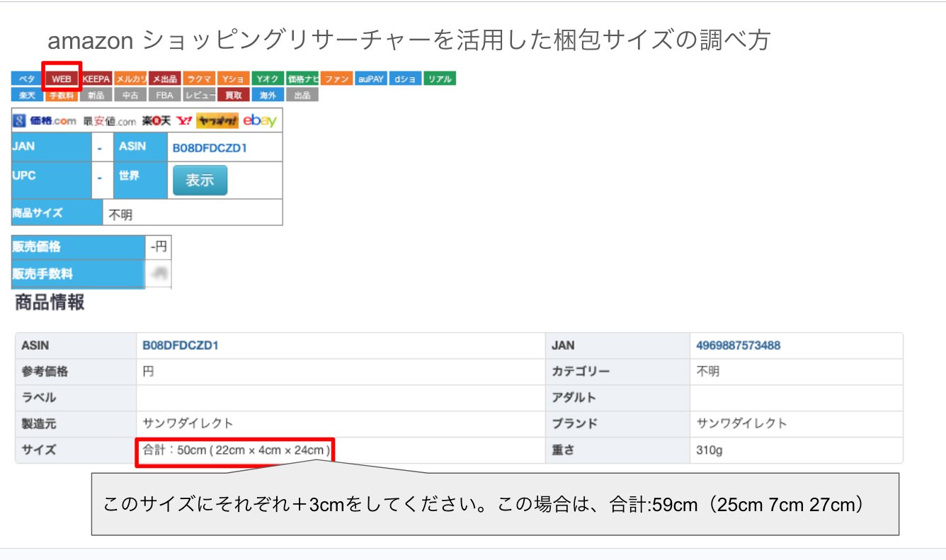This screenshot has height=560, width=946.
Task: Click the FBA tag button
Action: [x=164, y=95]
